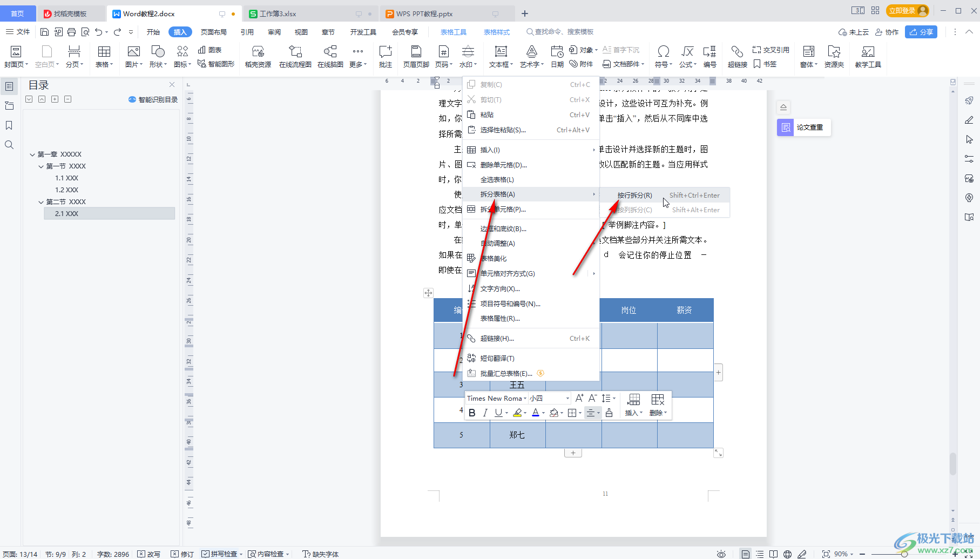Insert WordArt (艺术字)
Image resolution: width=980 pixels, height=559 pixels.
(532, 57)
